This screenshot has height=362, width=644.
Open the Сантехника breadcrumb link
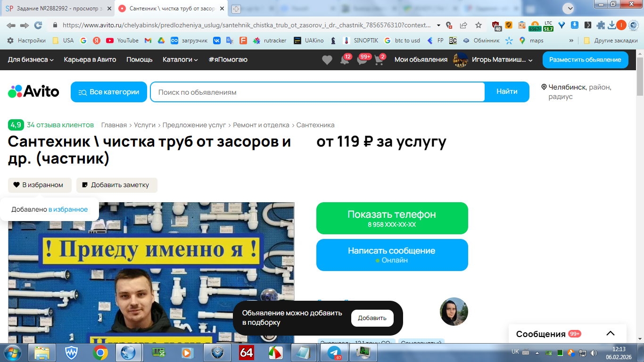(315, 125)
